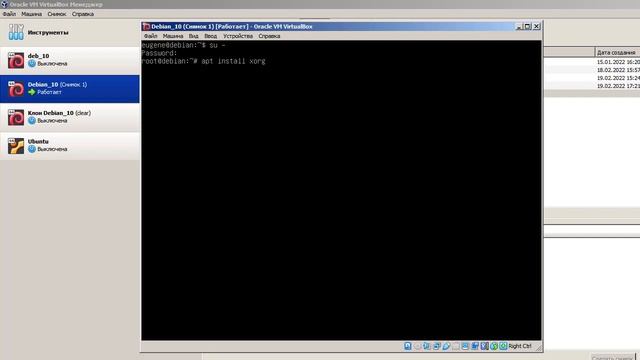The image size is (640, 360).
Task: Open Машина menu in Debian_10 VM window
Action: (x=173, y=36)
